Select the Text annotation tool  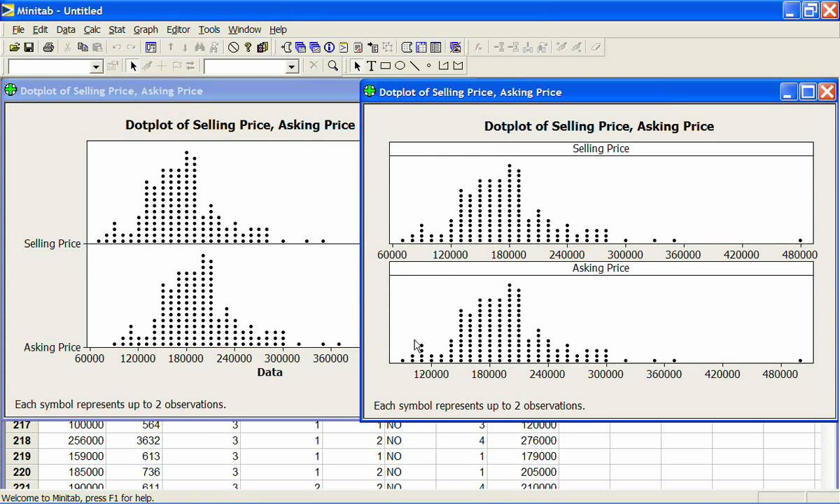[x=371, y=66]
